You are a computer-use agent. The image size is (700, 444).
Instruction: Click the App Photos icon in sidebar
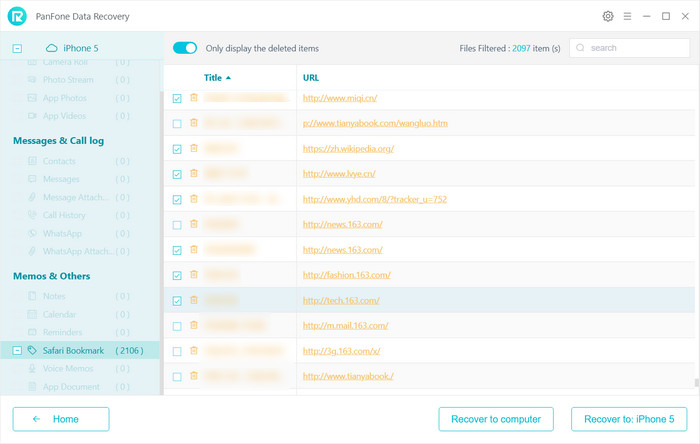pos(32,98)
